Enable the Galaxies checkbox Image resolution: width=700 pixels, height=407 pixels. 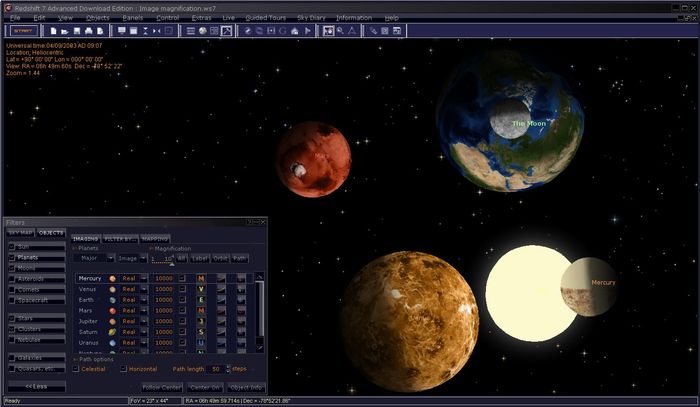click(x=12, y=357)
